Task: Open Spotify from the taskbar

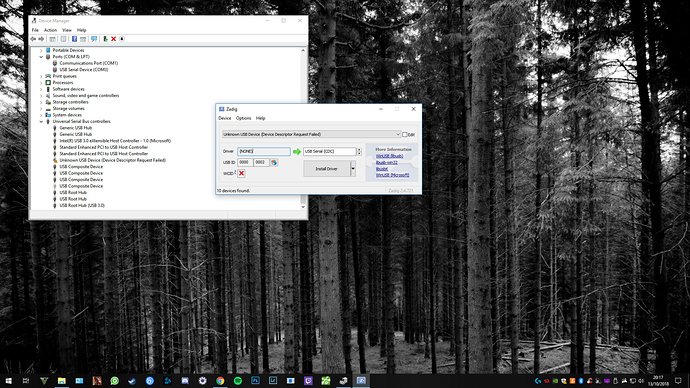Action: click(238, 381)
